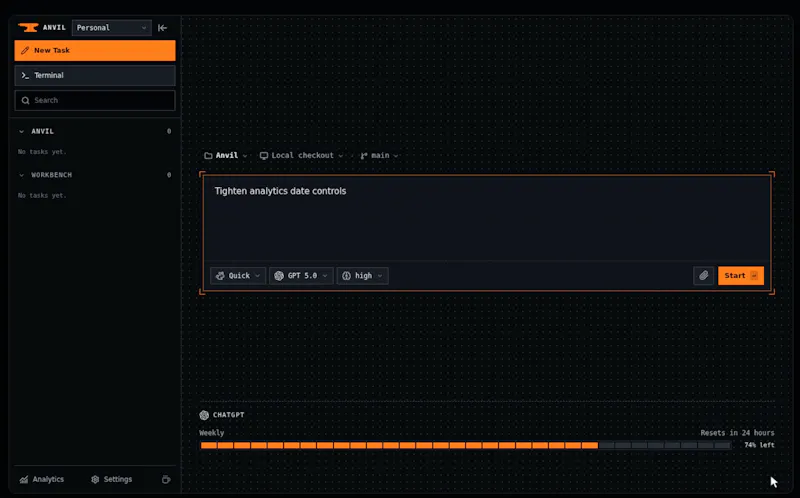The image size is (800, 498).
Task: Click the 'Weekly' label
Action: [x=212, y=433]
